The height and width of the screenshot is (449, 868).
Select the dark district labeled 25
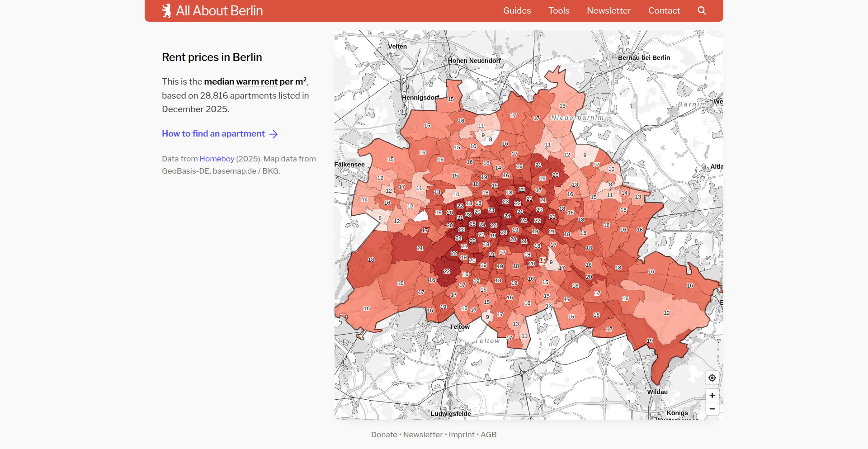tap(472, 224)
